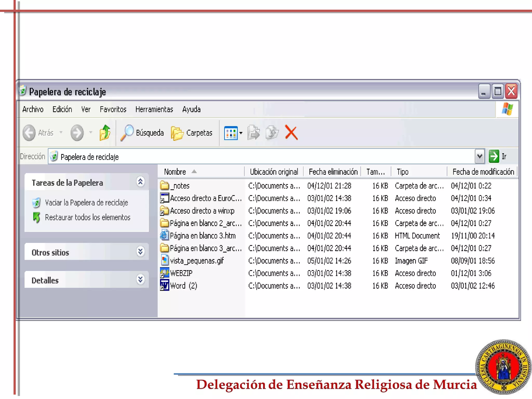The width and height of the screenshot is (532, 399).
Task: Collapse the Tareas de la Papelera panel
Action: [x=140, y=182]
